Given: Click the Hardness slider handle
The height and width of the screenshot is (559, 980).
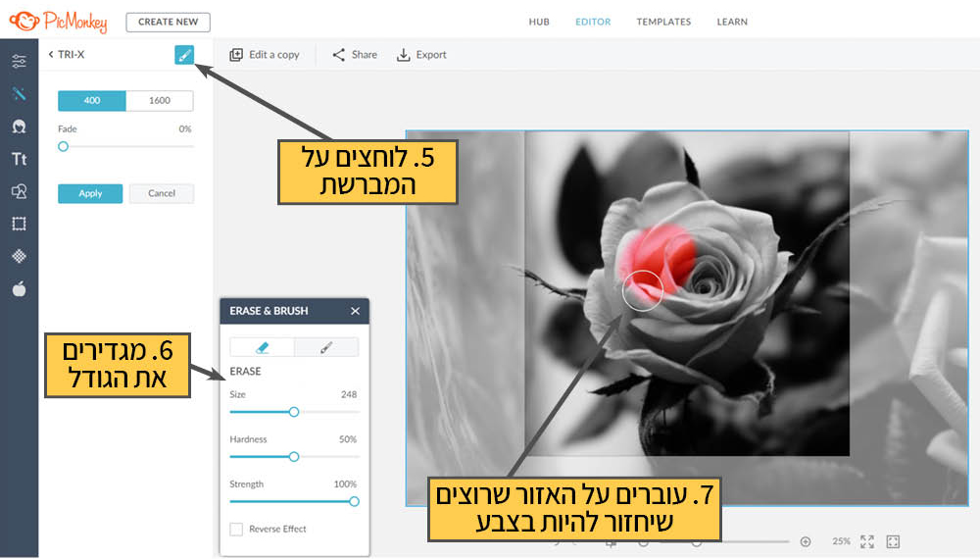Looking at the screenshot, I should tap(294, 456).
